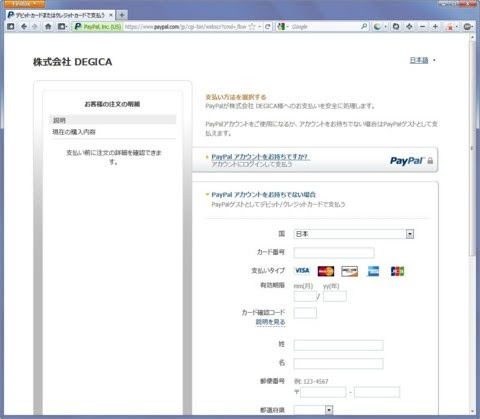Click the search magnifier icon
The height and width of the screenshot is (419, 480).
(x=364, y=26)
